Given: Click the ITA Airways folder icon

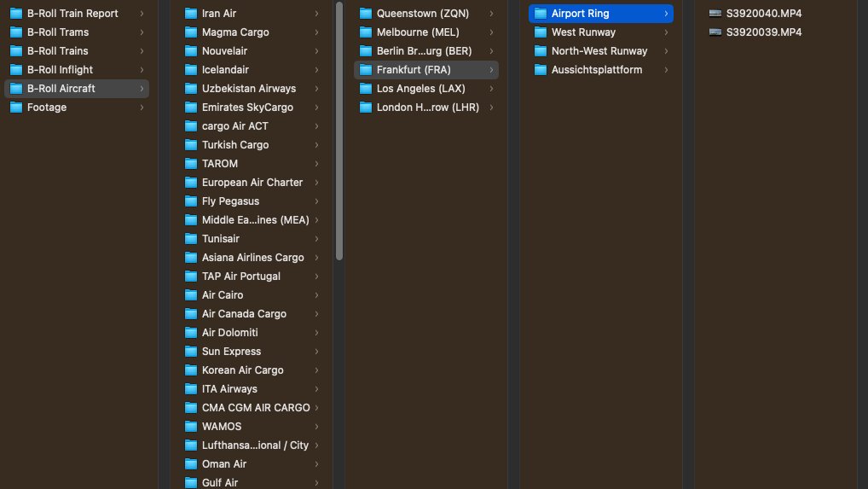Looking at the screenshot, I should coord(191,389).
